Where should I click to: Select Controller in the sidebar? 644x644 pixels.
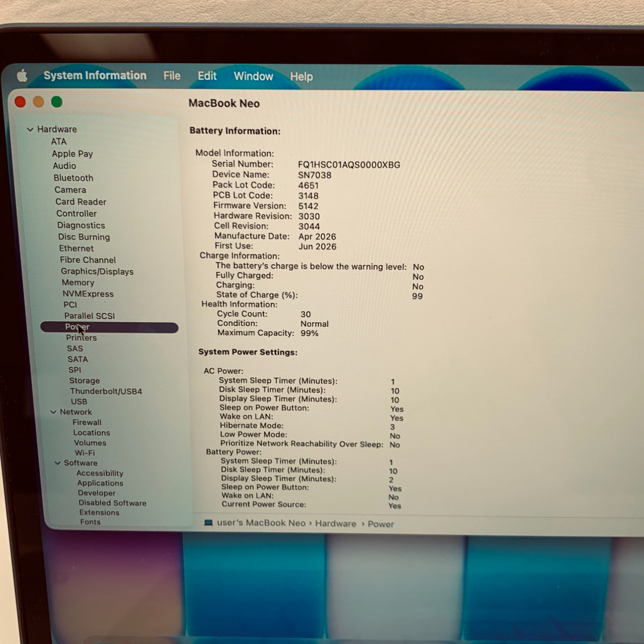[x=76, y=214]
